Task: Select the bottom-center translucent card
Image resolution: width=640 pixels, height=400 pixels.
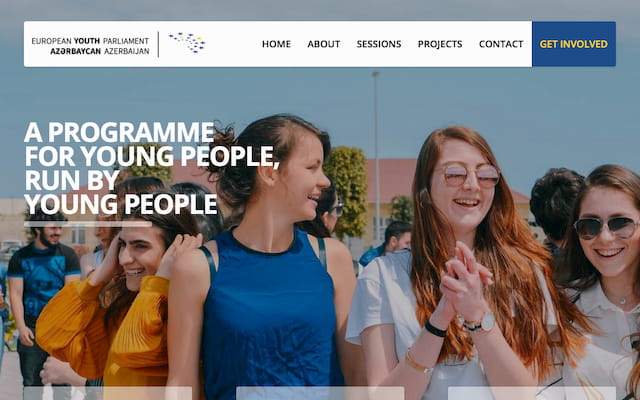Action: tap(320, 393)
